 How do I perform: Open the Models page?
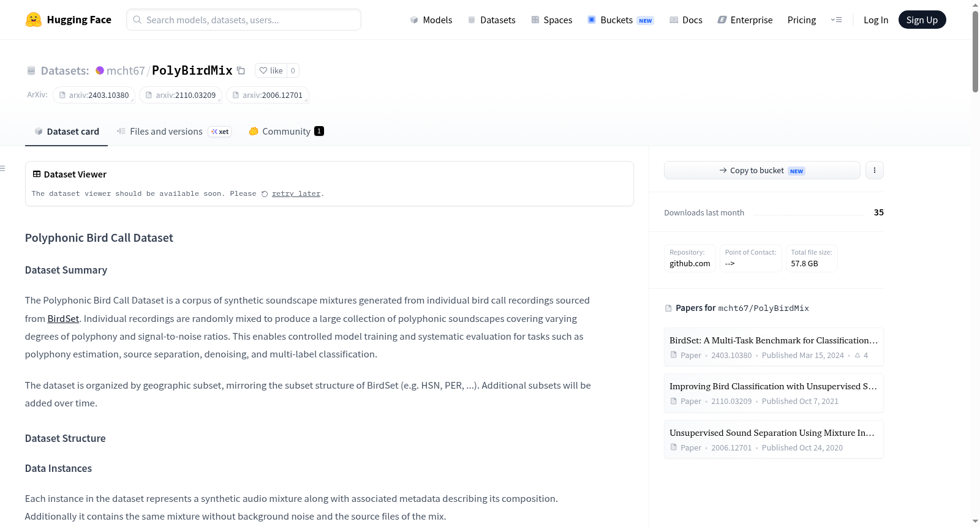coord(431,20)
